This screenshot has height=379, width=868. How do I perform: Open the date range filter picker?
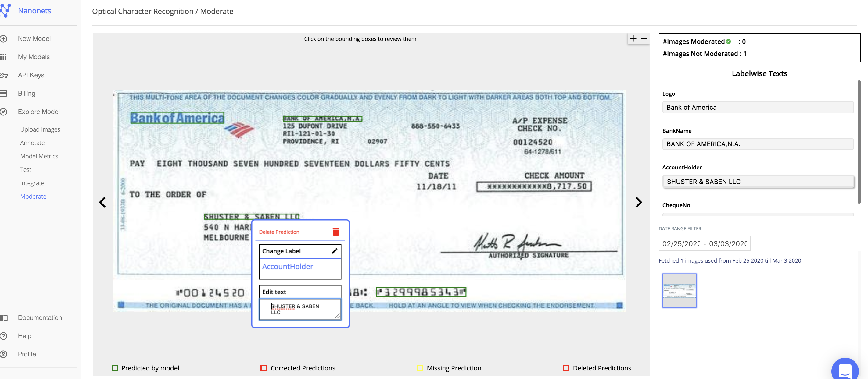[x=704, y=243]
